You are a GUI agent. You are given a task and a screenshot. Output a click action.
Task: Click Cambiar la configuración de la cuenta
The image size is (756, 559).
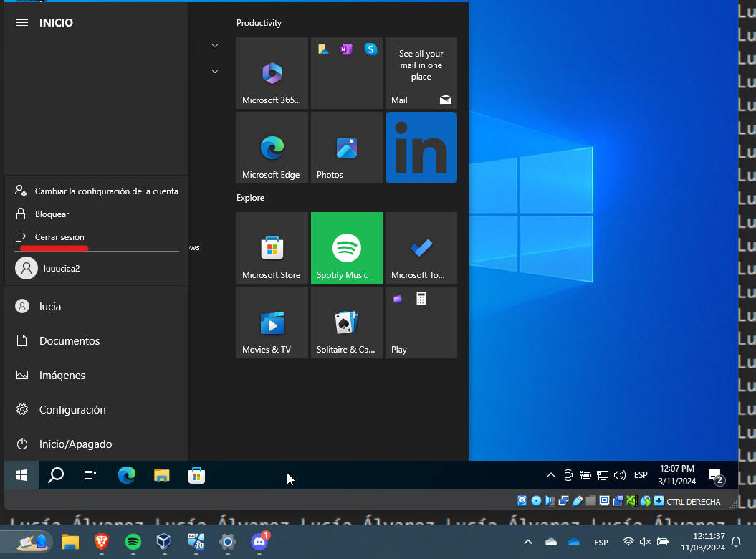(x=107, y=191)
